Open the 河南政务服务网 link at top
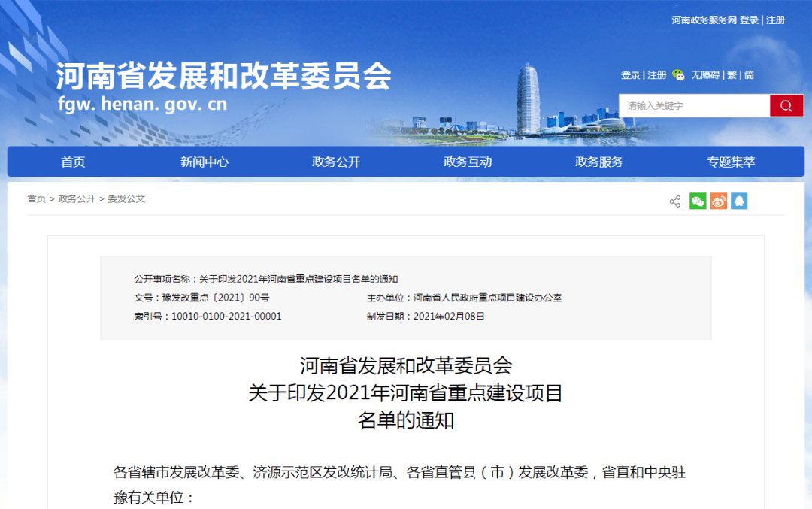Viewport: 812px width, 509px height. pyautogui.click(x=704, y=20)
